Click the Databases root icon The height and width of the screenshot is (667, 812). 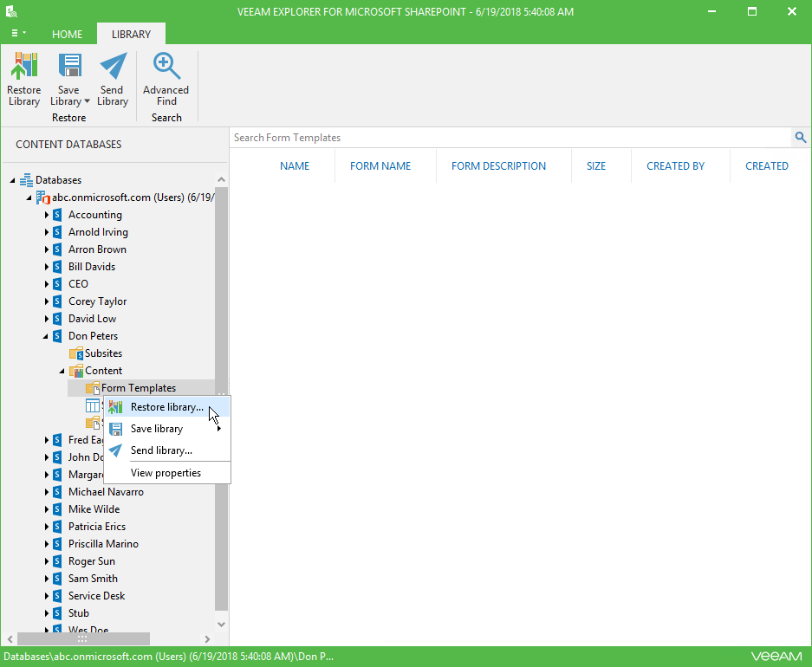click(26, 180)
